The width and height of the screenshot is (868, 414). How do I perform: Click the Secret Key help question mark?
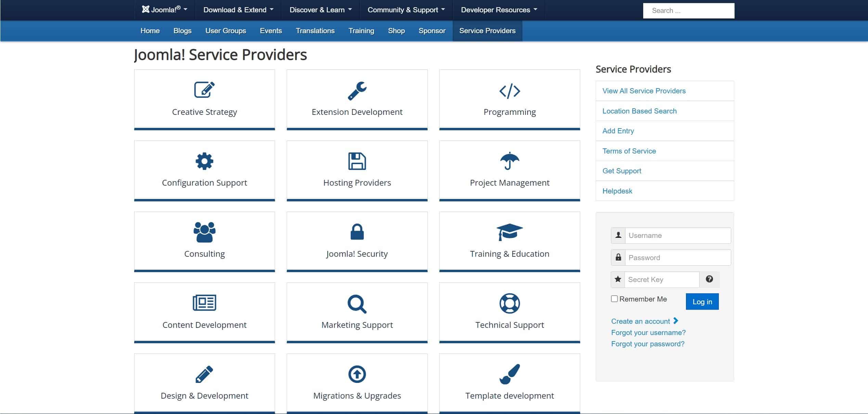710,279
